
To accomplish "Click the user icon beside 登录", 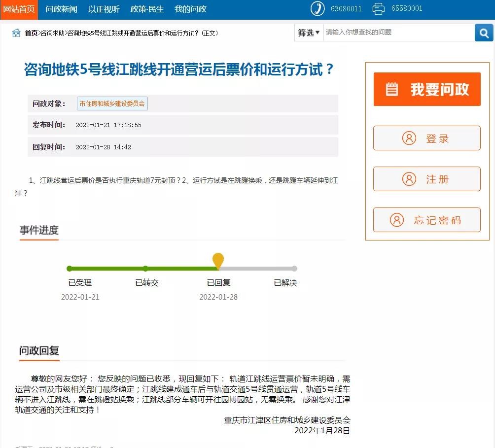I will click(x=409, y=138).
